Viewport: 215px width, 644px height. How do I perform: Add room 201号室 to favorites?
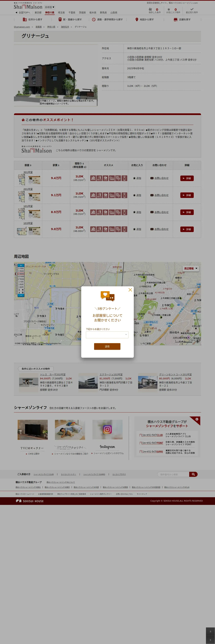tap(137, 195)
